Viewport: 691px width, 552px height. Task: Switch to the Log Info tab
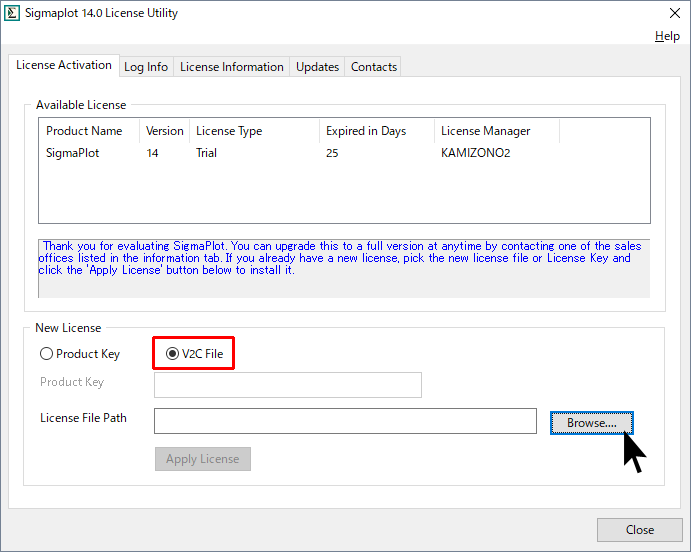pos(146,67)
